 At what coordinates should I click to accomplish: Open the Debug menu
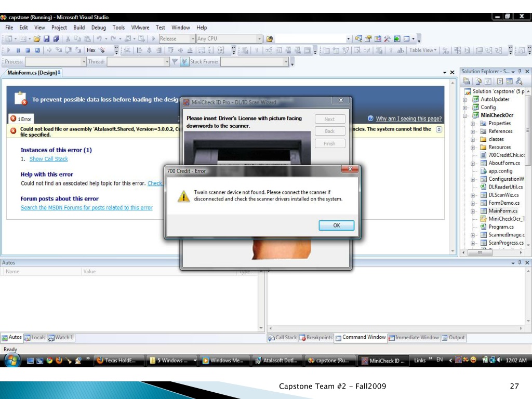[x=98, y=28]
